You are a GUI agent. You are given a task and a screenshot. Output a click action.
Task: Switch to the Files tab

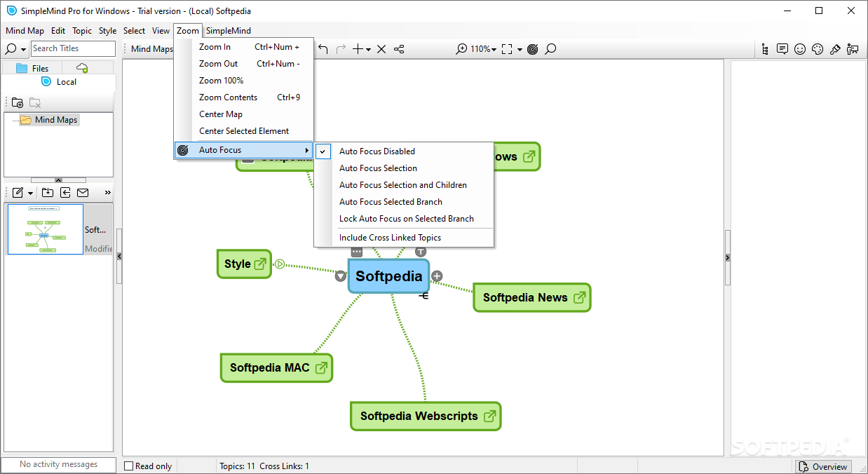[x=32, y=68]
